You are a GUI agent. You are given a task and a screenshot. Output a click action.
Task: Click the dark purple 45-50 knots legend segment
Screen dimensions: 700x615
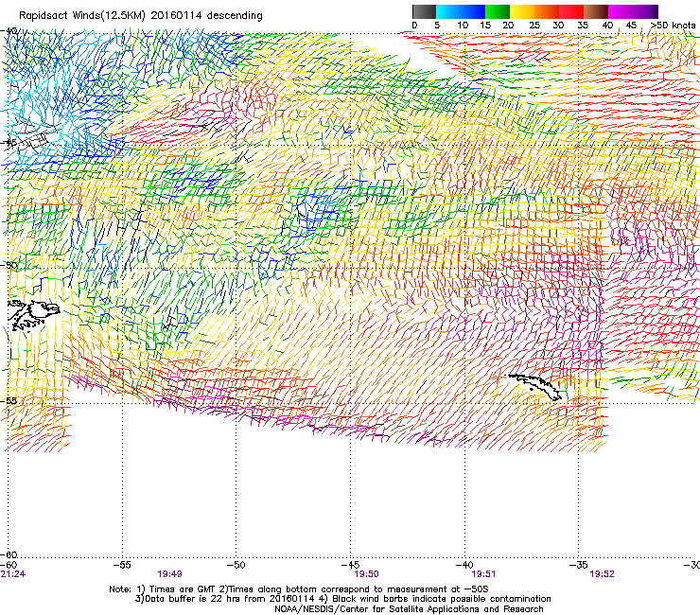point(645,11)
